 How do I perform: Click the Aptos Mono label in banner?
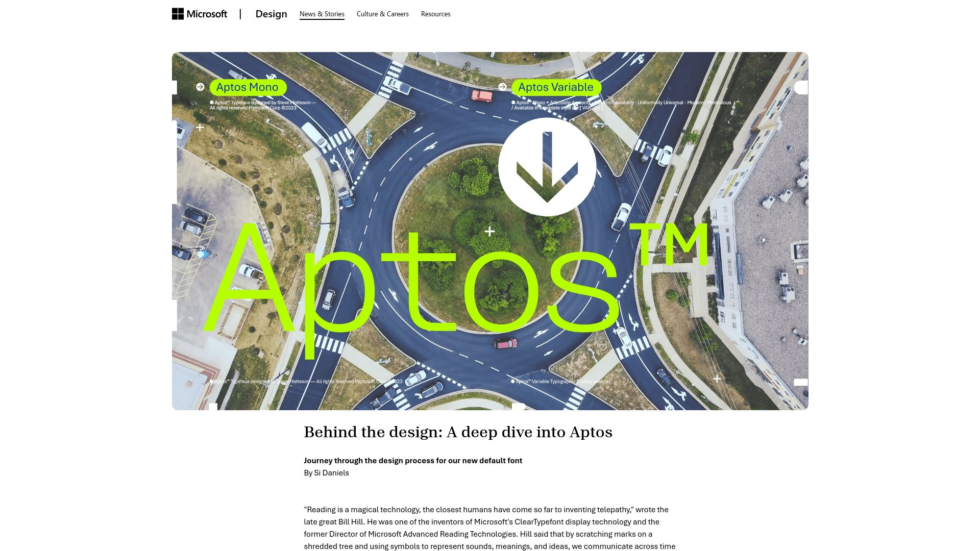248,87
